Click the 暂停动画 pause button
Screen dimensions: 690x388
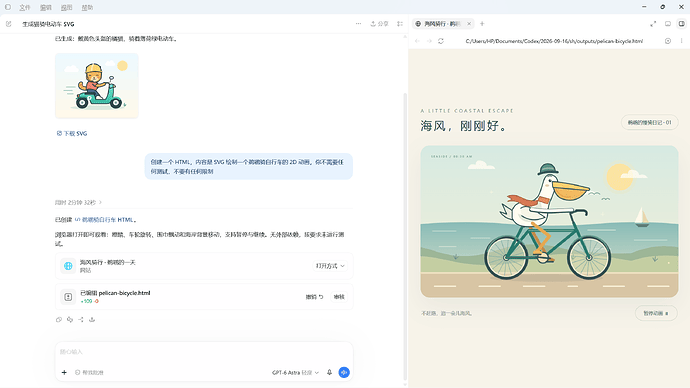656,313
